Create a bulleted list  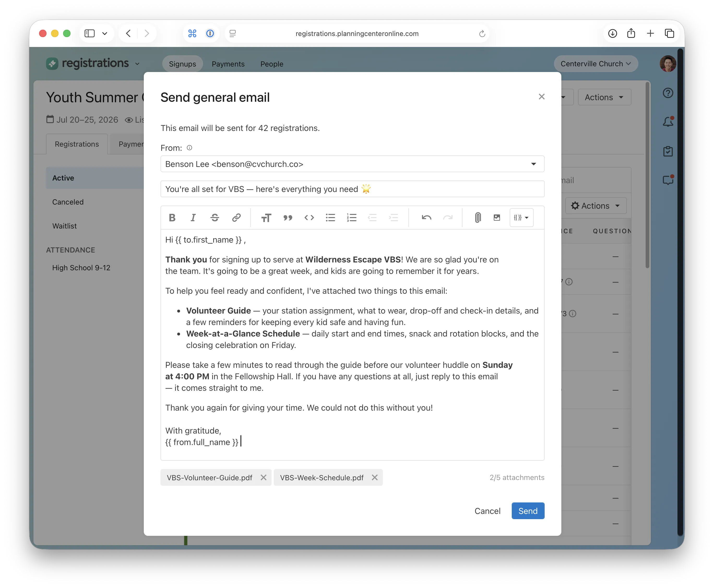(x=330, y=218)
